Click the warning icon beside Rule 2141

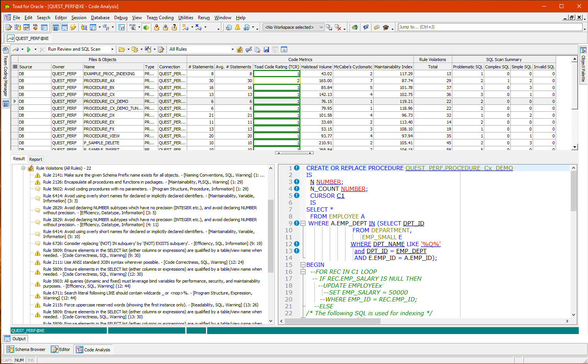38,175
